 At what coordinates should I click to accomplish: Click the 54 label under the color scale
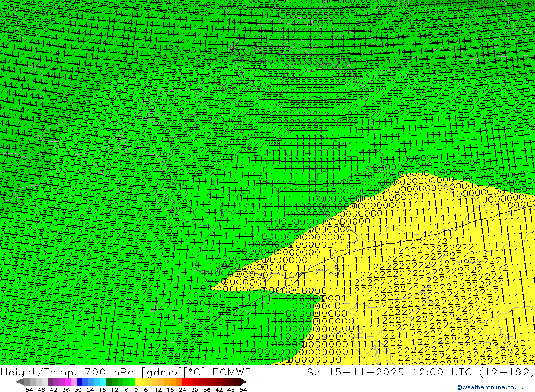(243, 389)
